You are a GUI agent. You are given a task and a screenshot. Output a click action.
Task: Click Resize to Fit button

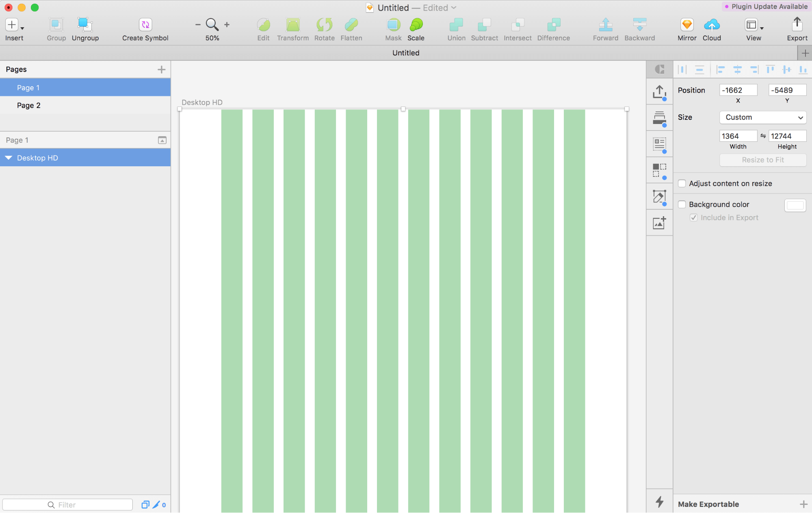tap(762, 159)
